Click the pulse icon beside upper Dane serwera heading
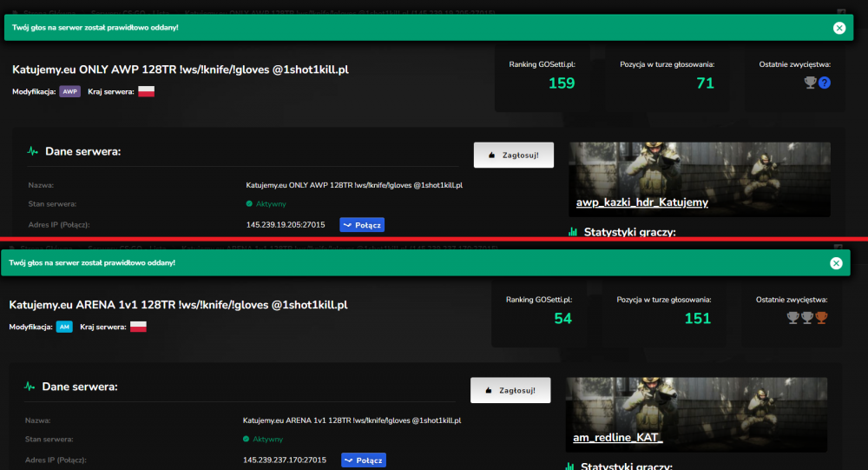The height and width of the screenshot is (470, 868). pos(33,151)
